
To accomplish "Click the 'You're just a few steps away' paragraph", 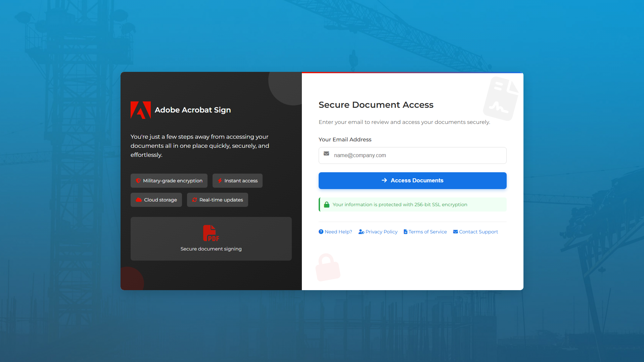I will point(200,146).
